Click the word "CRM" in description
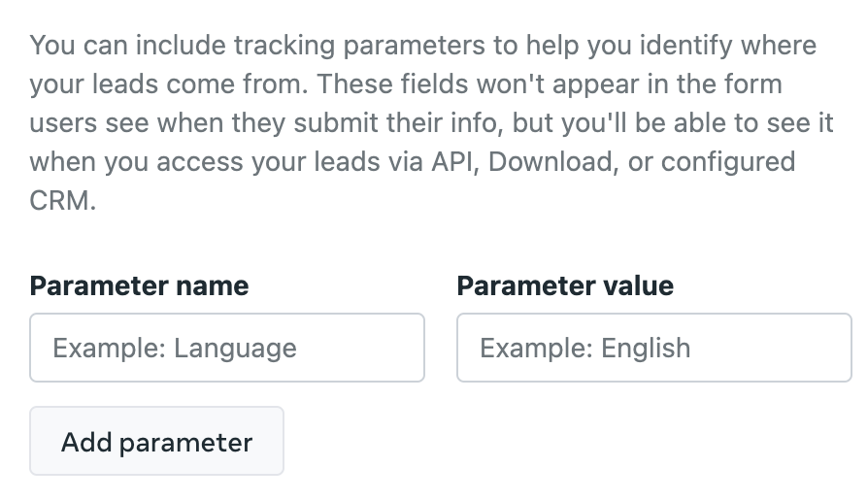 coord(59,201)
